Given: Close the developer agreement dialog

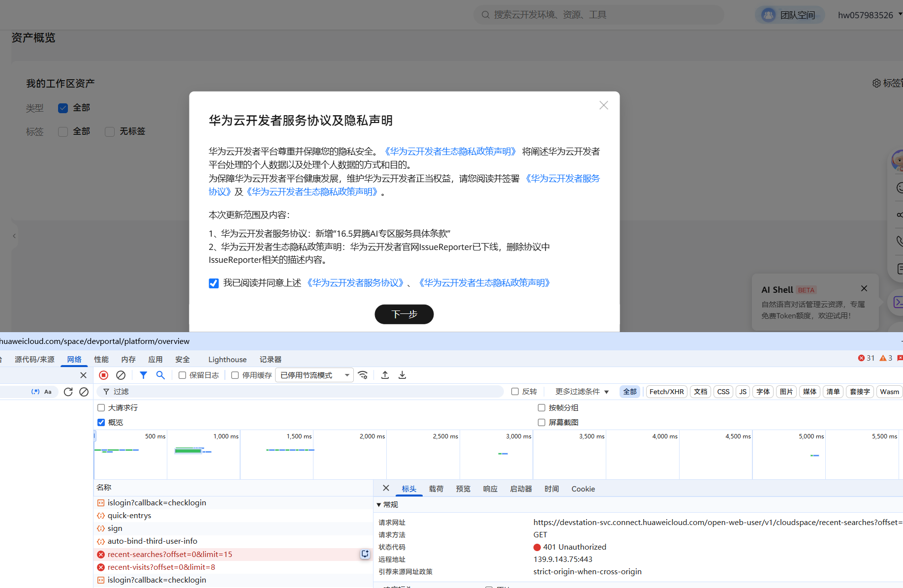Looking at the screenshot, I should tap(604, 105).
